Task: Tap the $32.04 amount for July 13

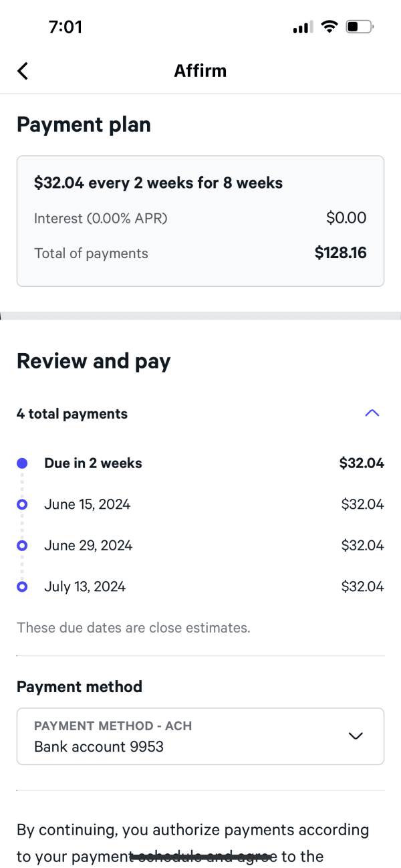Action: click(363, 587)
